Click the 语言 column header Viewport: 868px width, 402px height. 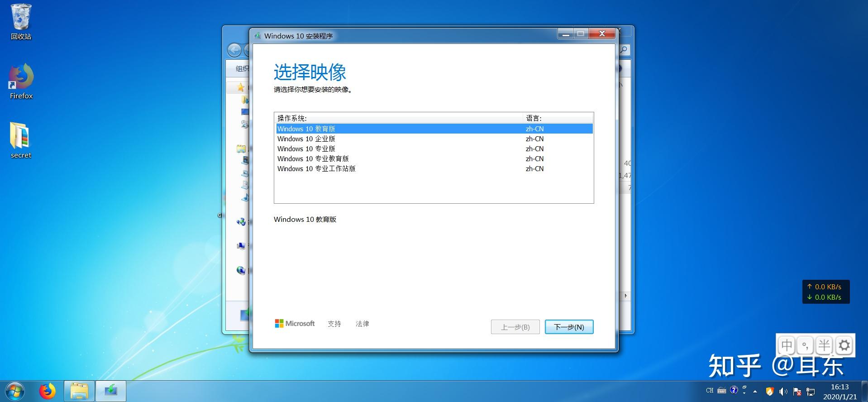[x=558, y=118]
